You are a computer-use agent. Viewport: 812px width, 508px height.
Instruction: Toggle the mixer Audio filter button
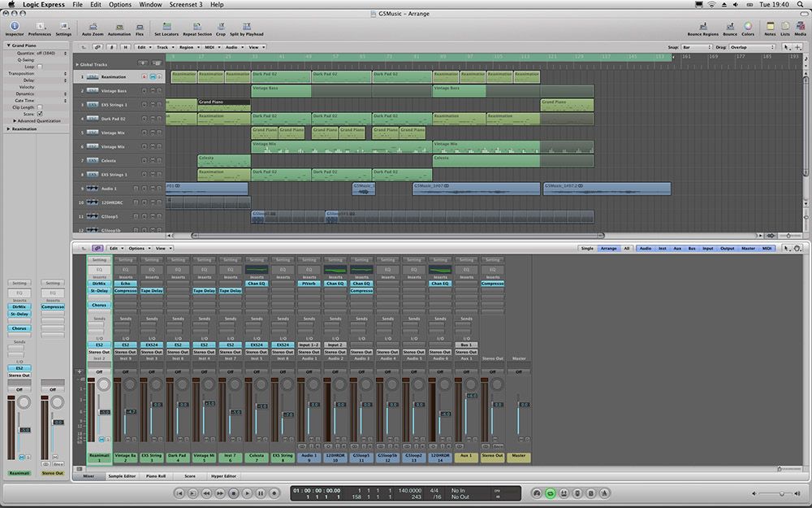click(646, 248)
